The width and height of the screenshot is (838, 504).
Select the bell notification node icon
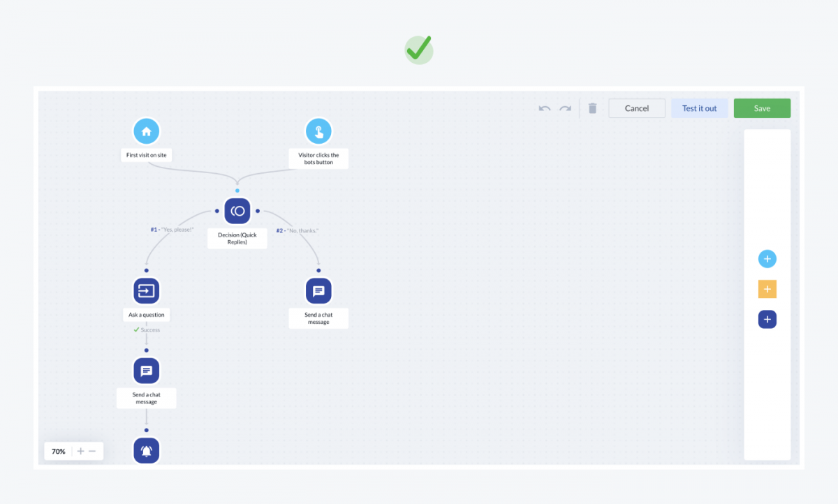[147, 450]
